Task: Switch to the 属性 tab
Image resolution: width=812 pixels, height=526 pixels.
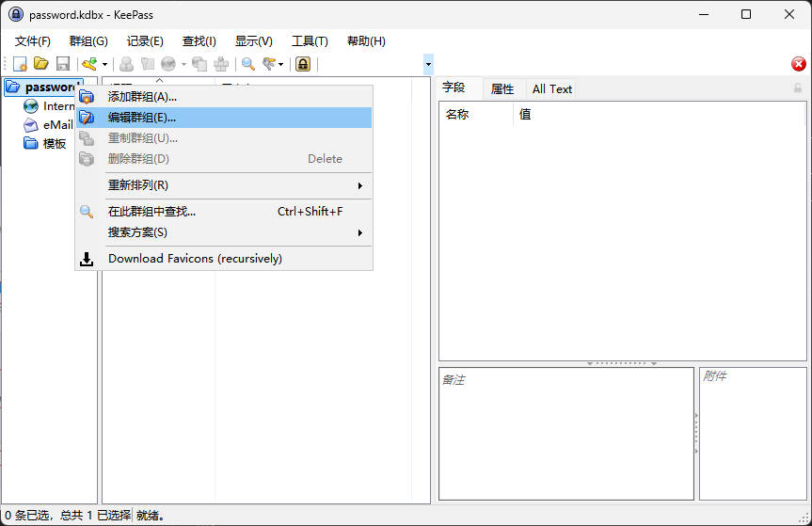Action: coord(502,88)
